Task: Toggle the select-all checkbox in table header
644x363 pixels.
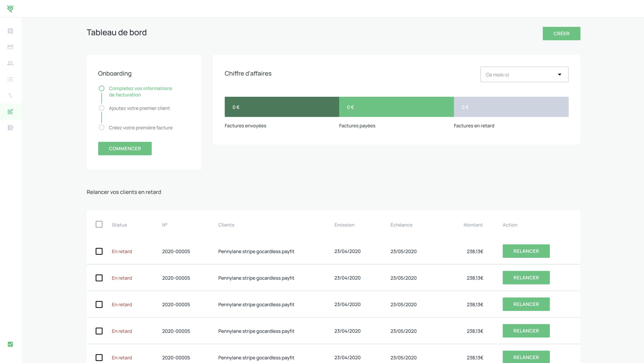Action: [x=99, y=224]
